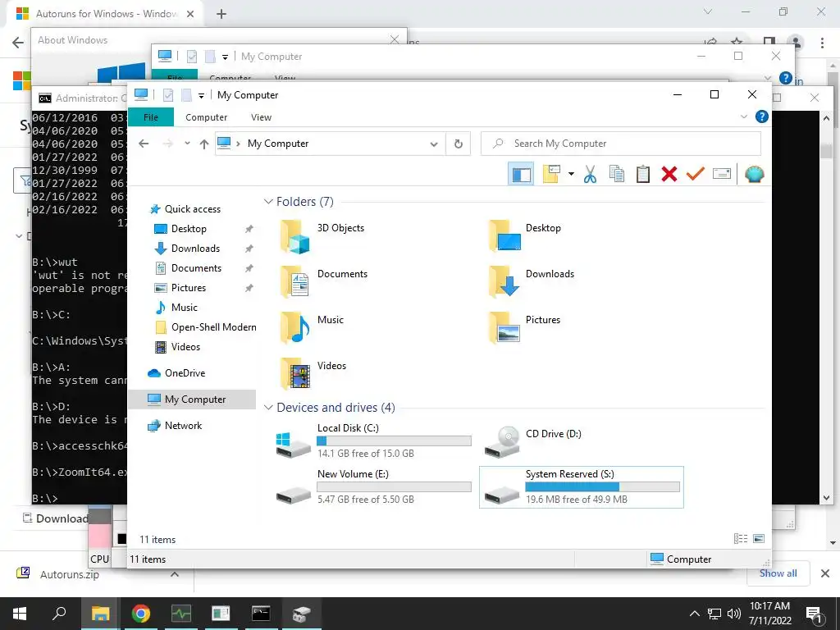
Task: Click the Local Disk (C:) usage bar
Action: [x=394, y=441]
